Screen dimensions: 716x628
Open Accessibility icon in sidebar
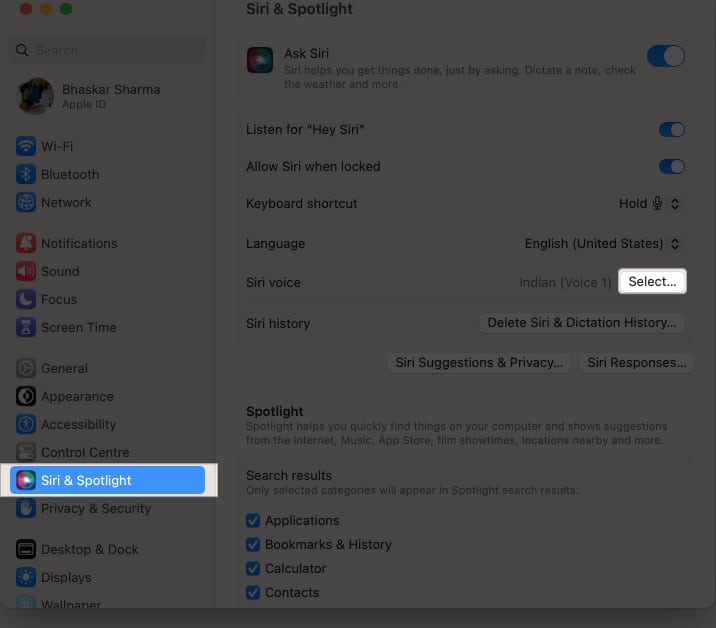coord(26,424)
